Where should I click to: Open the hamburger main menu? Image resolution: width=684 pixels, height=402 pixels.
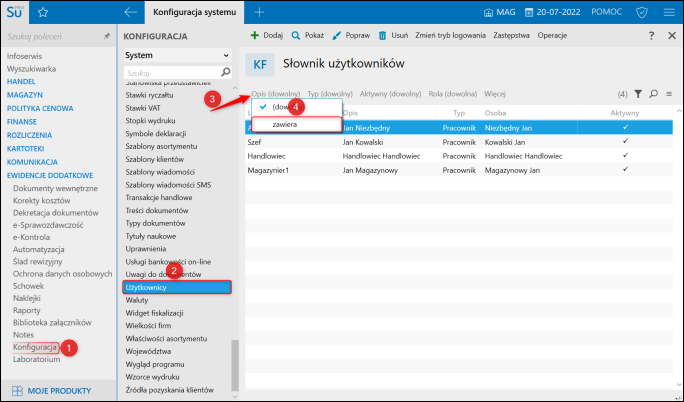coord(669,12)
